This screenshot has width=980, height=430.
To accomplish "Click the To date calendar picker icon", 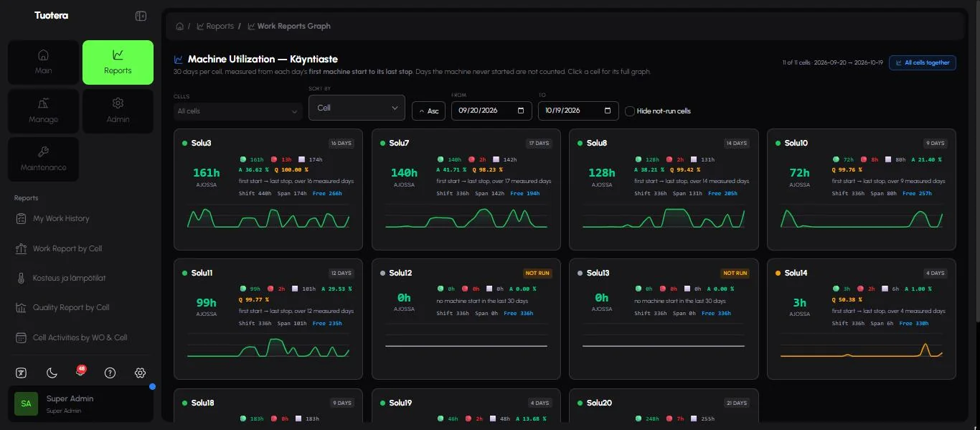I will (x=608, y=111).
